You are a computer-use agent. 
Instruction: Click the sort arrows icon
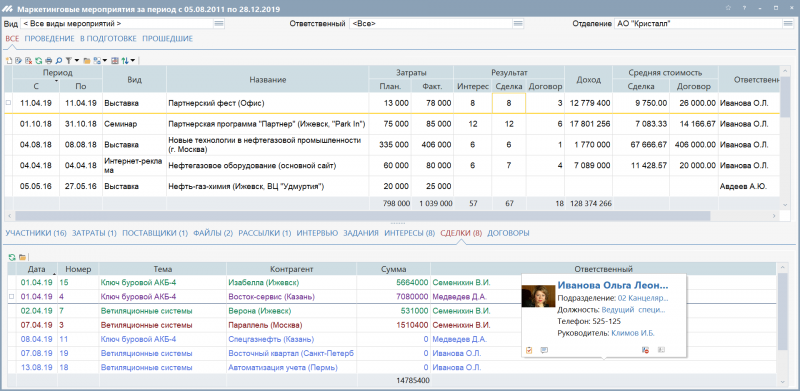point(124,60)
